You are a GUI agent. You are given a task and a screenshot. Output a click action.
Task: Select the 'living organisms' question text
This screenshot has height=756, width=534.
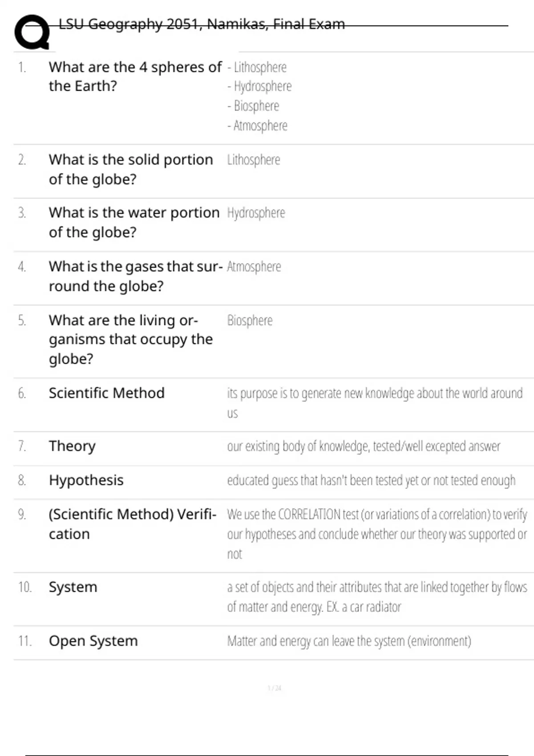[x=130, y=339]
